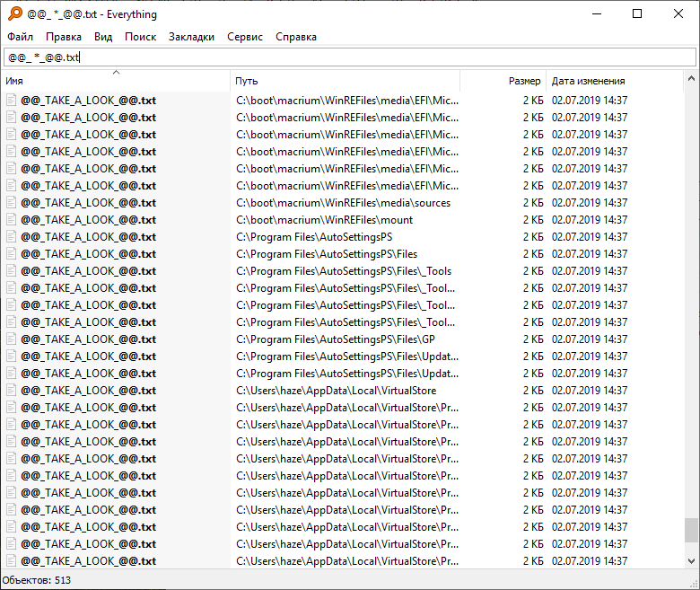Viewport: 700px width, 590px height.
Task: Sort results by the Размер column header
Action: pos(503,81)
